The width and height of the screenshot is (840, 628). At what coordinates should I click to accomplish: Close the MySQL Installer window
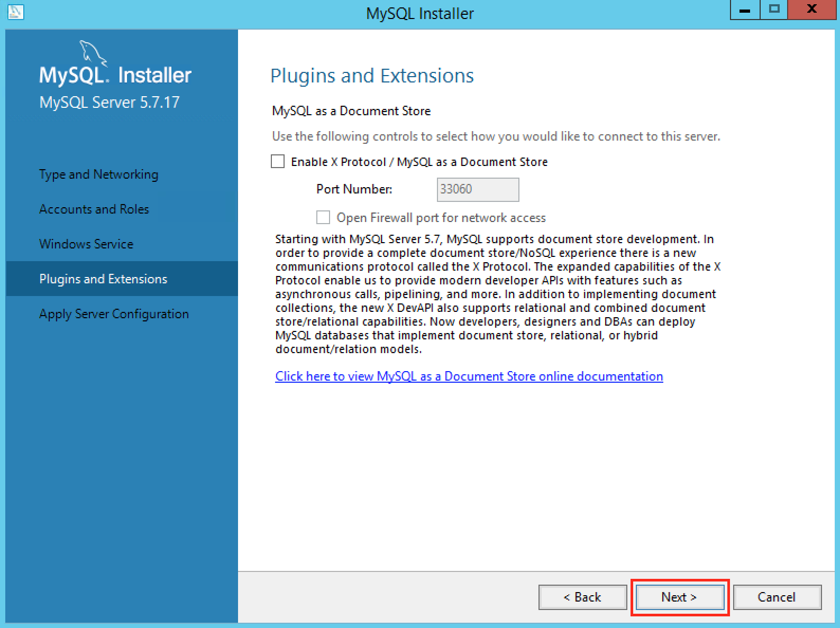click(x=811, y=10)
